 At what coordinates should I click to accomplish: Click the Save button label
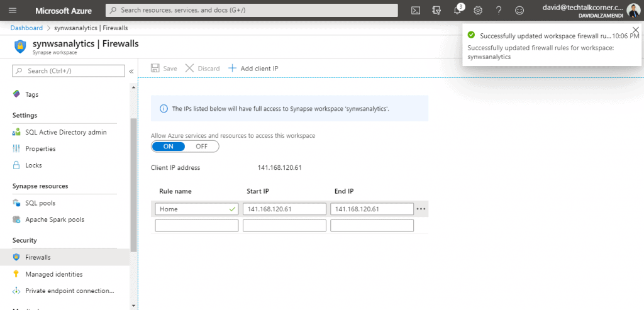tap(170, 69)
